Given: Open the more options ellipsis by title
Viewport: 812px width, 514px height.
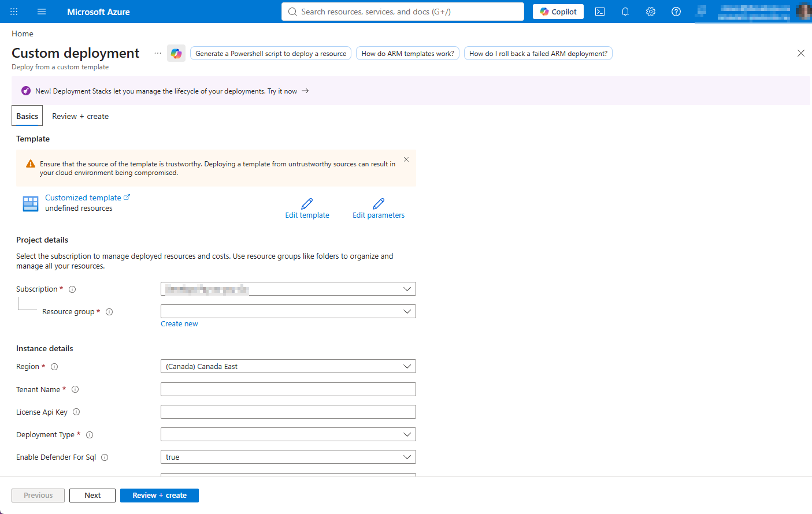Looking at the screenshot, I should [158, 53].
